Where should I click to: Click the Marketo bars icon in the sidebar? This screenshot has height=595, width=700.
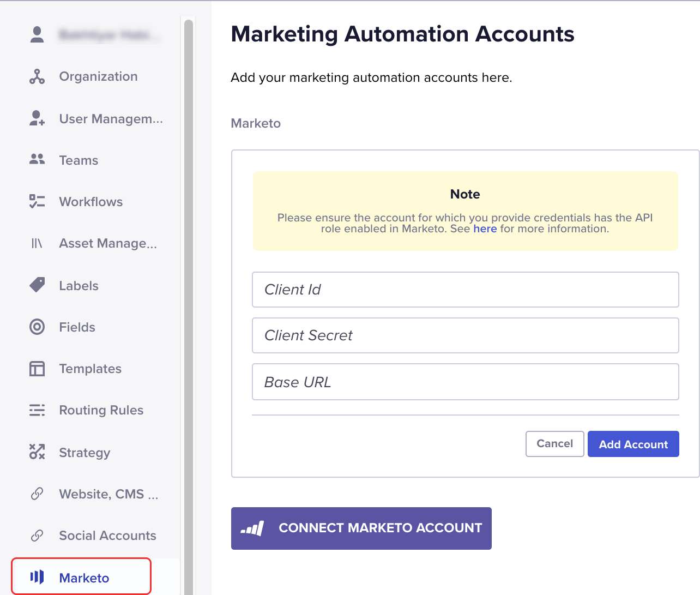(x=37, y=577)
